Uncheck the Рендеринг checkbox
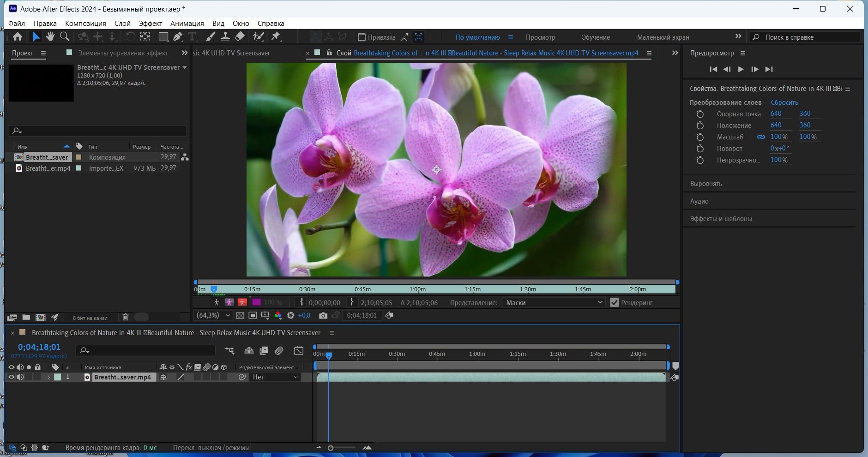This screenshot has width=868, height=457. coord(614,303)
